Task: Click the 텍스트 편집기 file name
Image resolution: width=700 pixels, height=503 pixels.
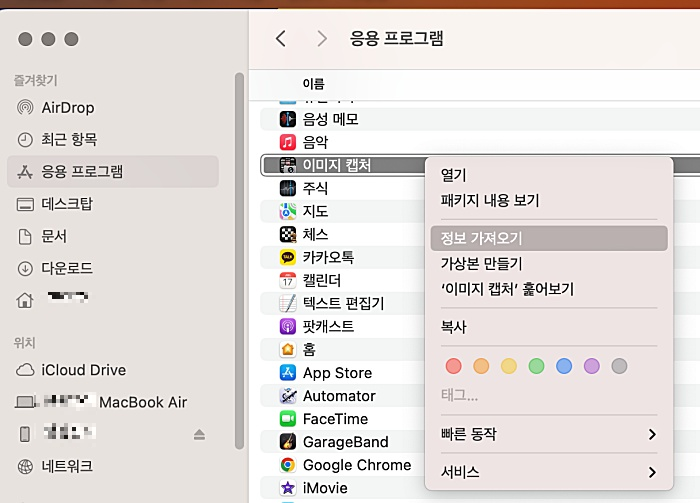Action: click(343, 303)
